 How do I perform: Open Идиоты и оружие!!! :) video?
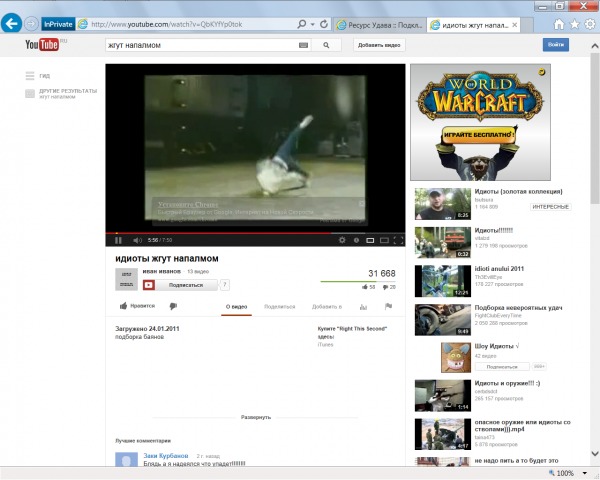507,383
